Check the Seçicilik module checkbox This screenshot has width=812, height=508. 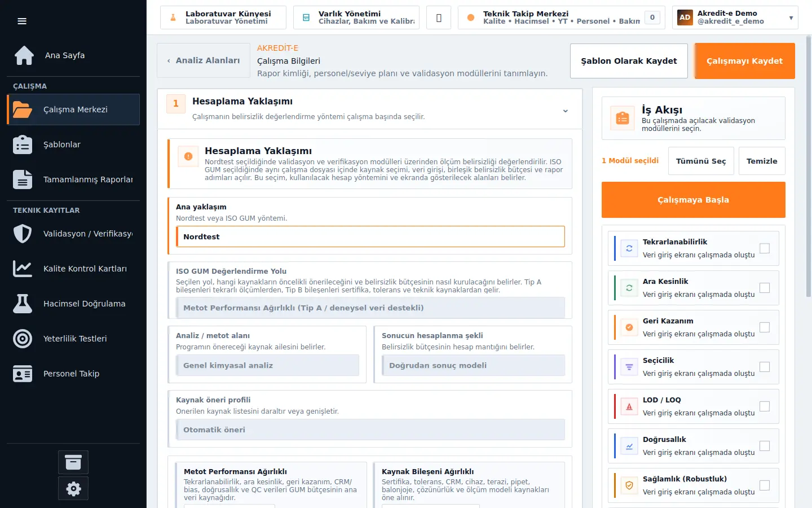point(765,367)
